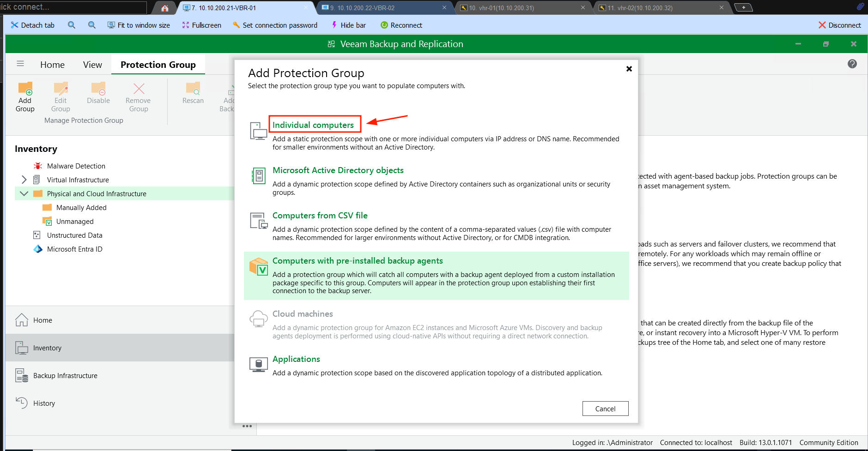
Task: Click the Virtual Infrastructure server icon
Action: click(37, 180)
